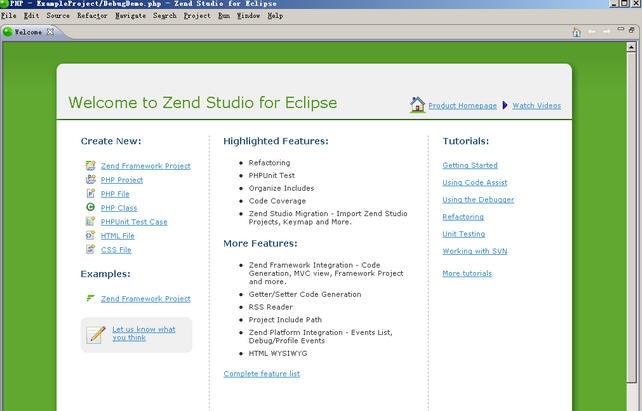Viewport: 642px width, 411px height.
Task: Click the blue arrow icon beside Watch Videos
Action: 505,105
